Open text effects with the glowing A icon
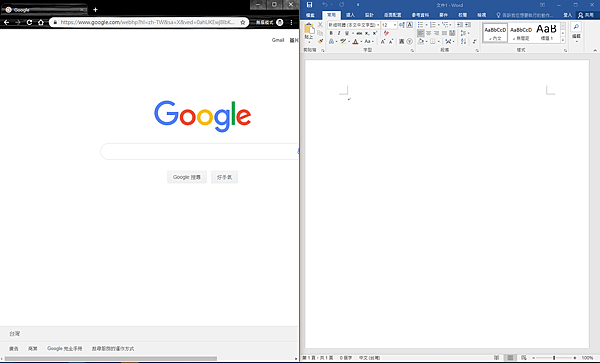Image resolution: width=600 pixels, height=363 pixels. 331,41
